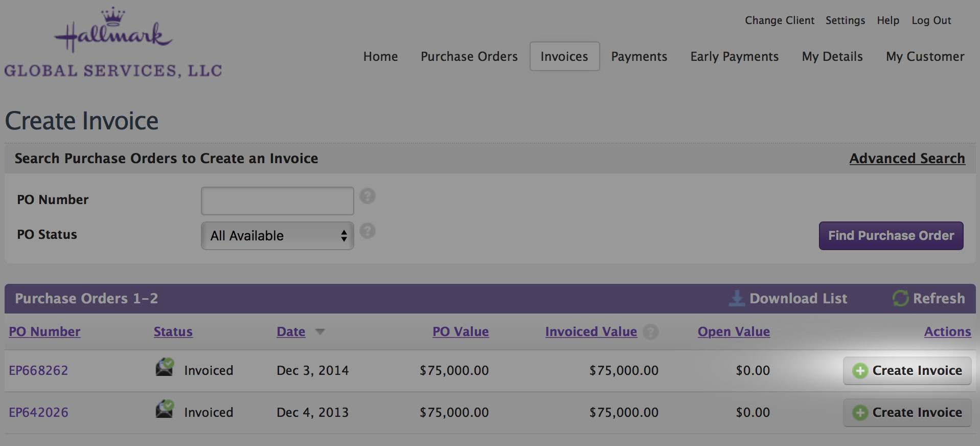This screenshot has width=980, height=446.
Task: Go to Purchase Orders menu
Action: (x=469, y=56)
